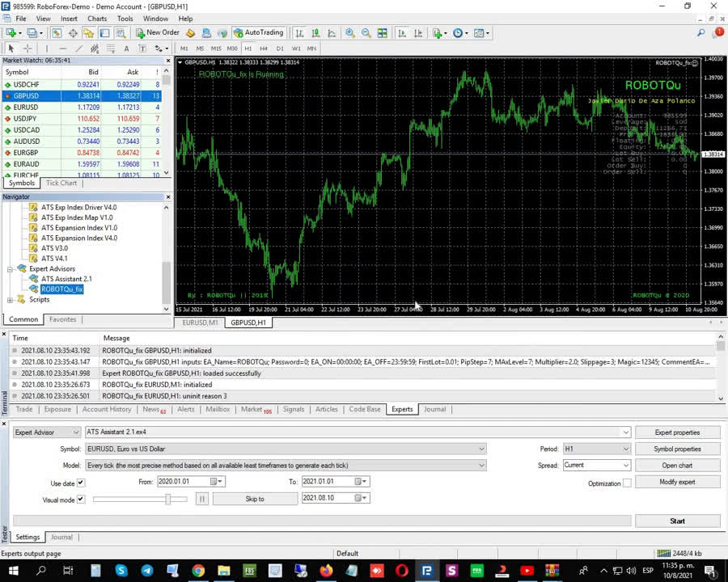The width and height of the screenshot is (728, 582).
Task: Switch chart to M15 timeframe
Action: [216, 48]
